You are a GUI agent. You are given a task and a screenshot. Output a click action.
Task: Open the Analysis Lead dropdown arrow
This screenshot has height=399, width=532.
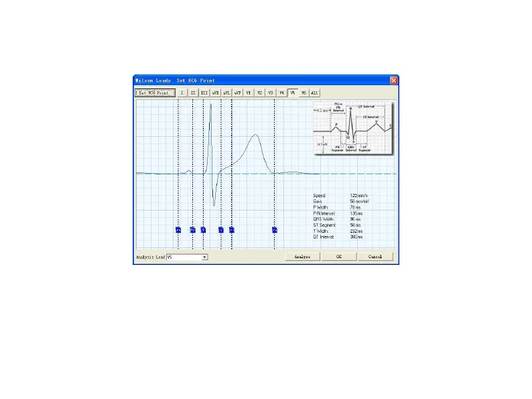pyautogui.click(x=204, y=257)
